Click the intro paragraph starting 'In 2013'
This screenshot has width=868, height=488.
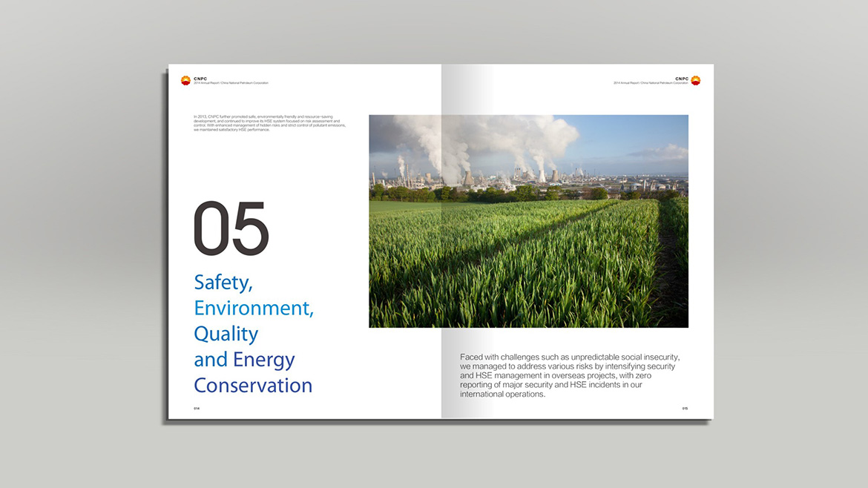(x=269, y=123)
